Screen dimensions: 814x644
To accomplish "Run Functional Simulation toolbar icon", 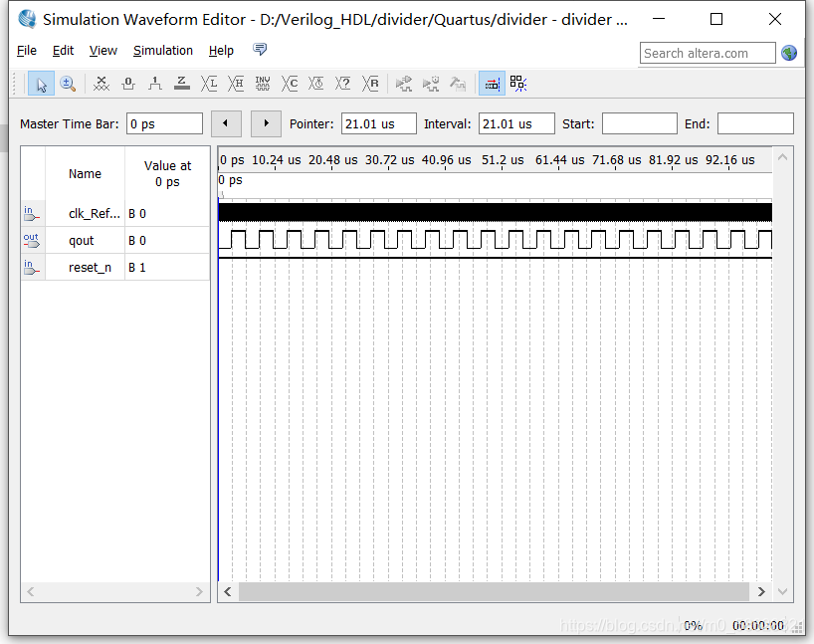I will 403,84.
